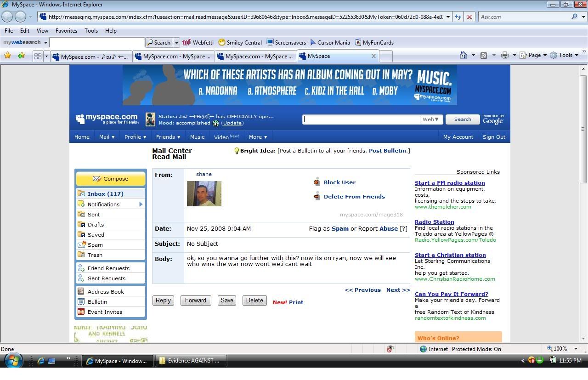Click the Refresh page icon

pyautogui.click(x=458, y=17)
